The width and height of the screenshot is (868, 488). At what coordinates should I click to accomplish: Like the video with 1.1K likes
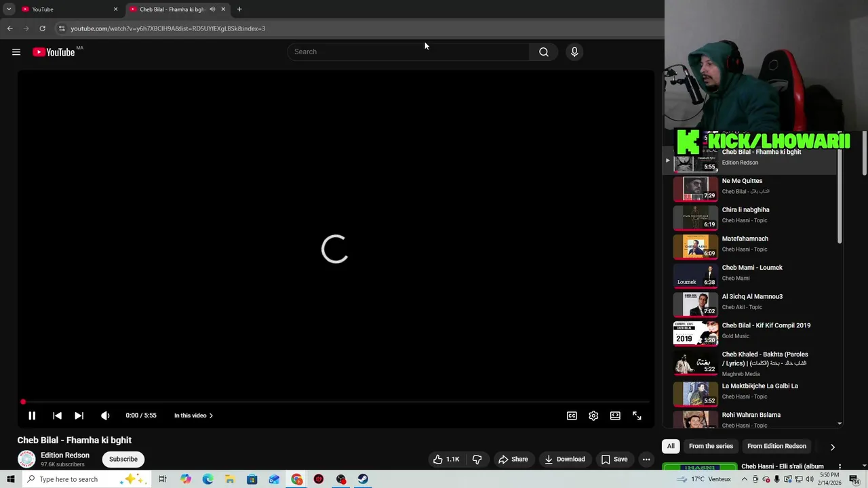446,459
